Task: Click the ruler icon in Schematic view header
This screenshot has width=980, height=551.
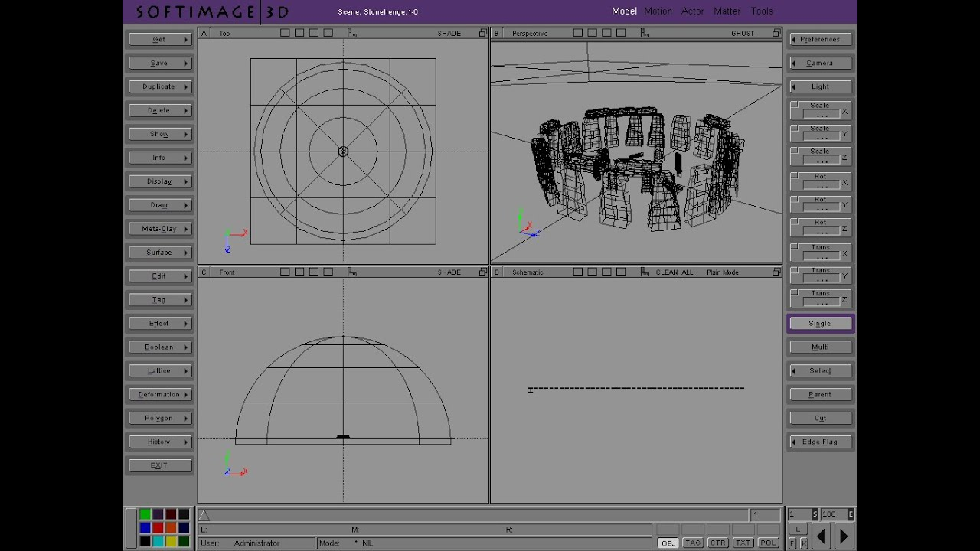Action: pyautogui.click(x=645, y=272)
